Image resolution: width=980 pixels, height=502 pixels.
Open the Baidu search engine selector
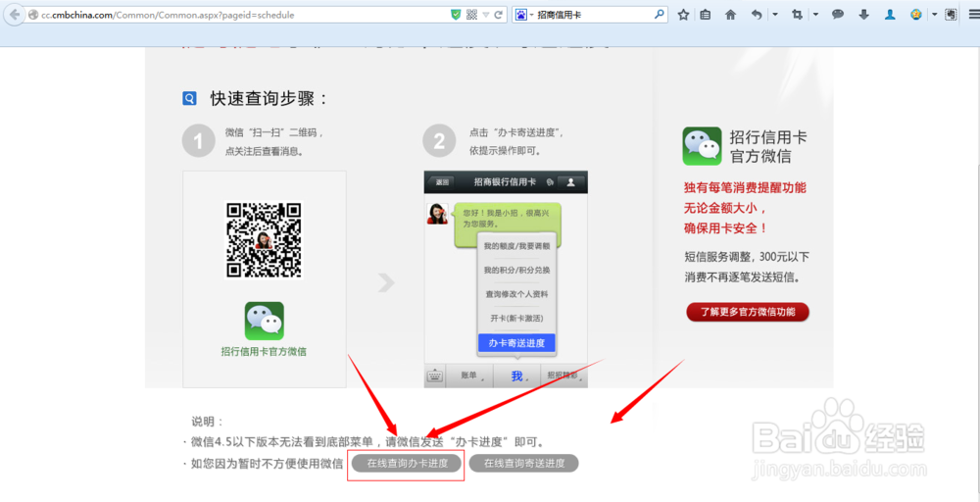tap(523, 15)
